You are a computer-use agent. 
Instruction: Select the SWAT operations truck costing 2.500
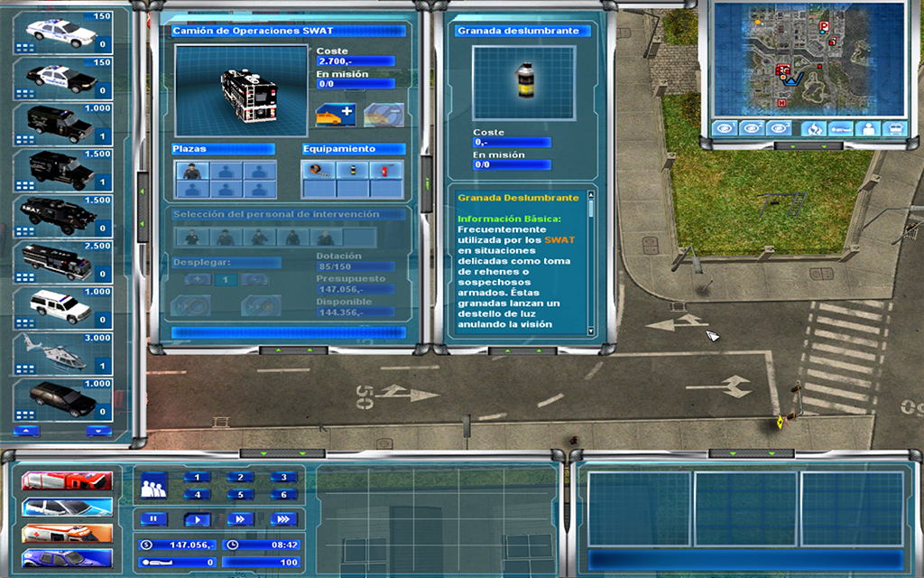(62, 262)
